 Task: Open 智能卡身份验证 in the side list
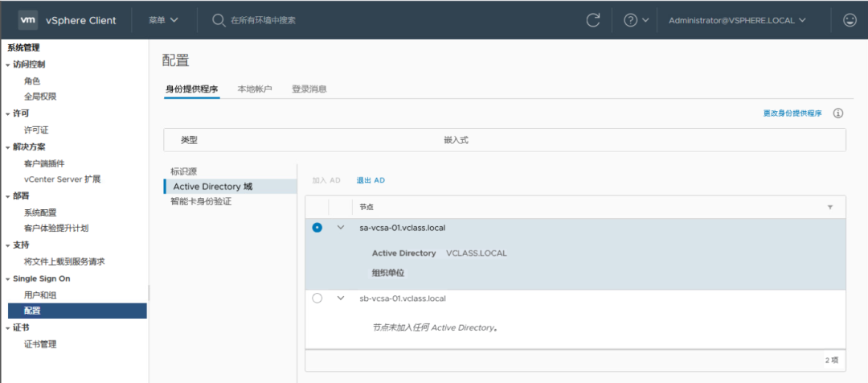(201, 201)
